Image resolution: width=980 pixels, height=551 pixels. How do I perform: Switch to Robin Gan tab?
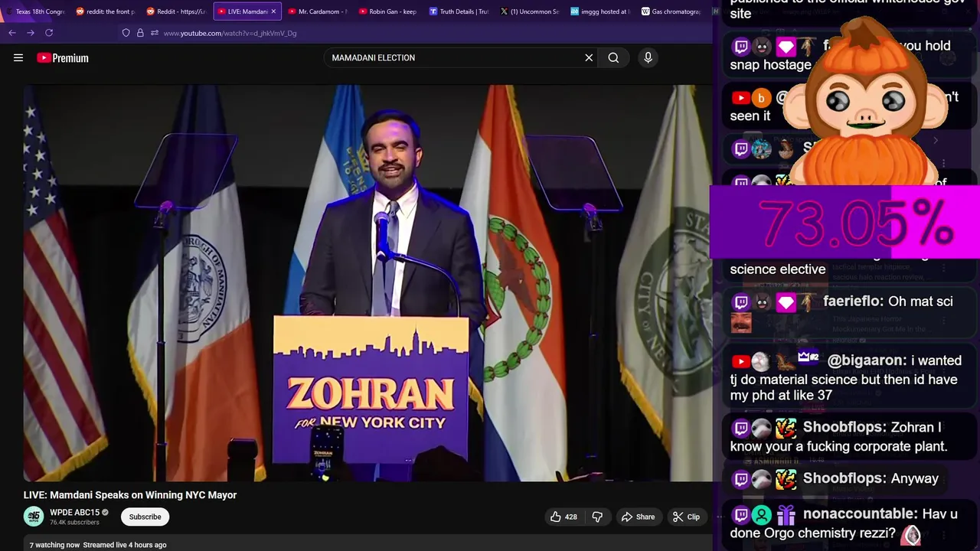[388, 11]
